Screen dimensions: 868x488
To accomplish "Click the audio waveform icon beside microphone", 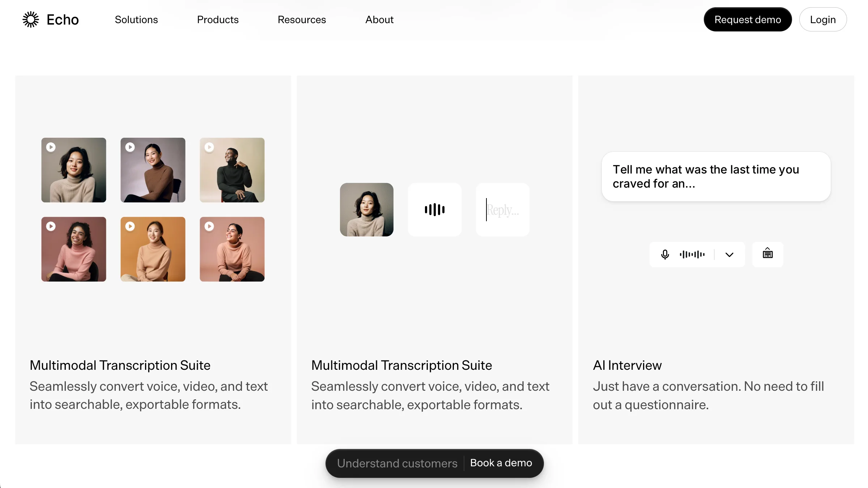I will coord(692,254).
